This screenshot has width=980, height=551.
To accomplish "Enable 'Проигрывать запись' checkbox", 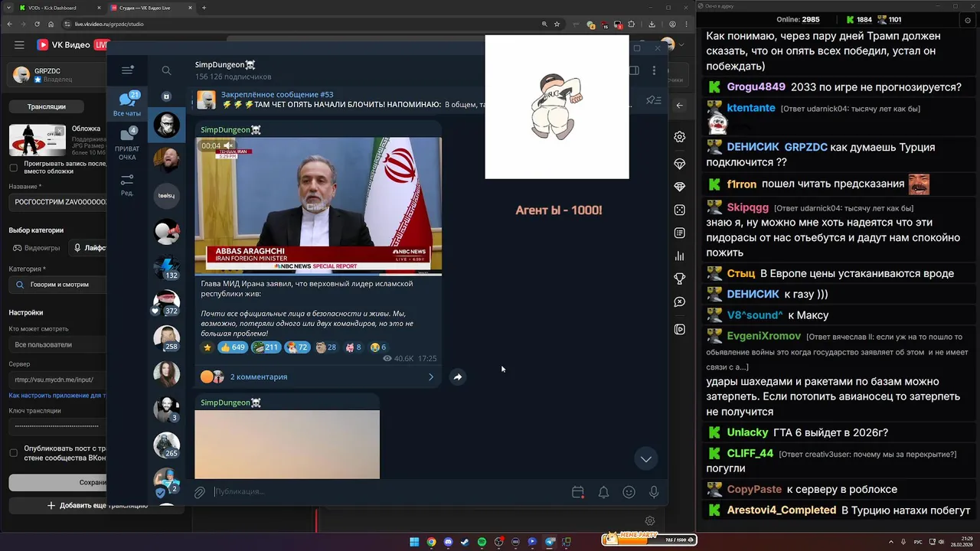I will click(13, 168).
